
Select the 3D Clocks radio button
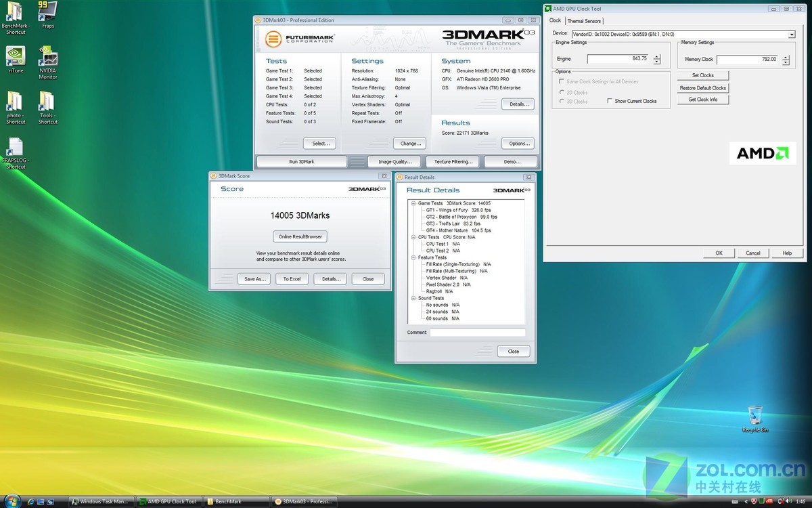(x=562, y=101)
